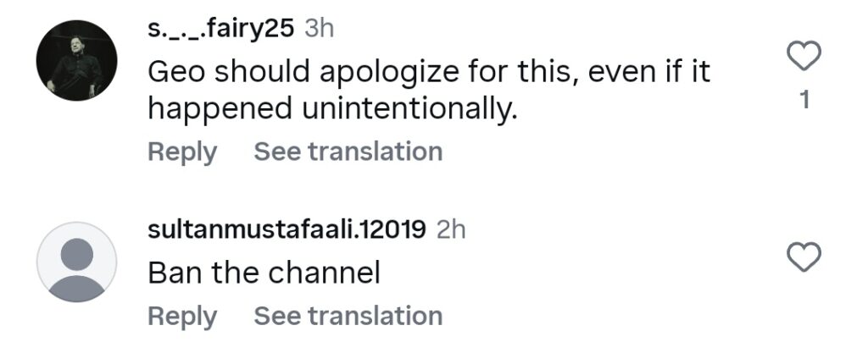Select the "Ban the channel" comment text
The image size is (868, 353).
pos(264,273)
